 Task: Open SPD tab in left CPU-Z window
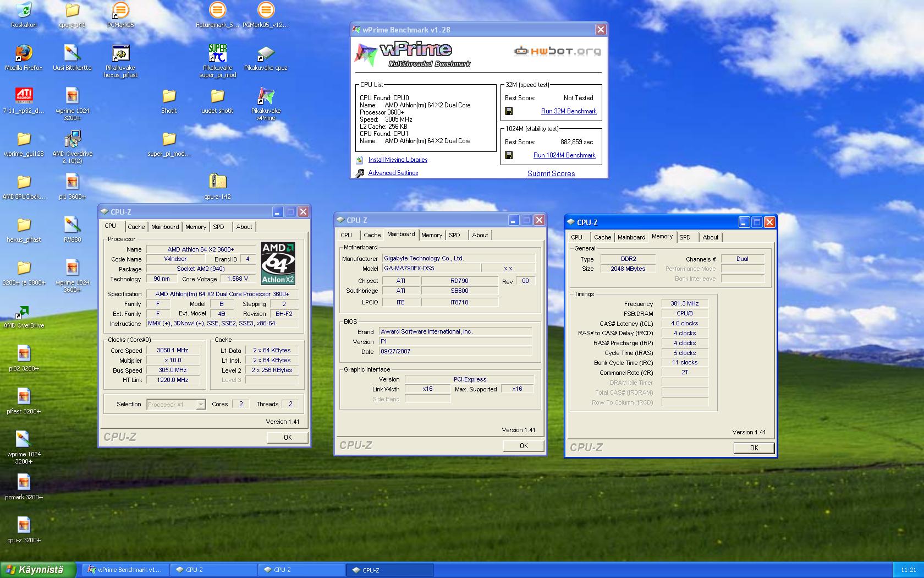tap(218, 227)
